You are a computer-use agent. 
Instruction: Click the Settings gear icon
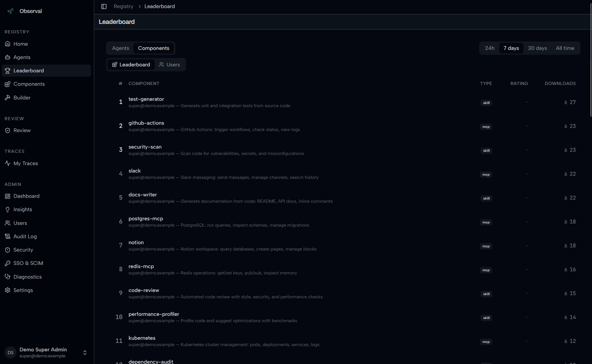[x=7, y=290]
